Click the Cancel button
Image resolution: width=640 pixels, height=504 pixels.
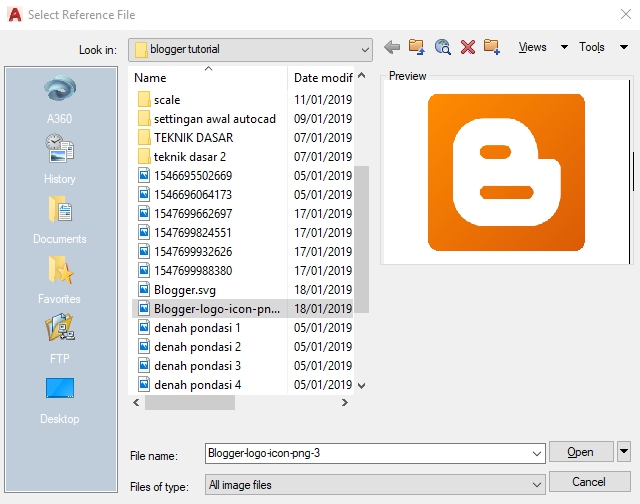click(589, 482)
